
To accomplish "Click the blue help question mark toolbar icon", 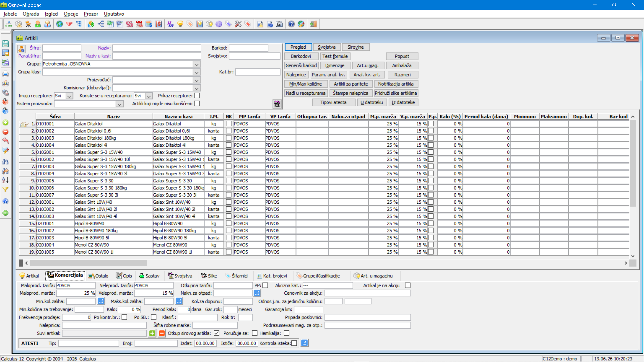I will tap(291, 24).
